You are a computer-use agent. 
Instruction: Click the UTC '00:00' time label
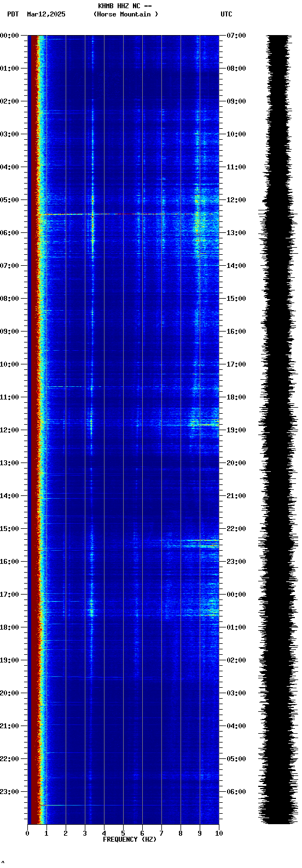pyautogui.click(x=236, y=595)
